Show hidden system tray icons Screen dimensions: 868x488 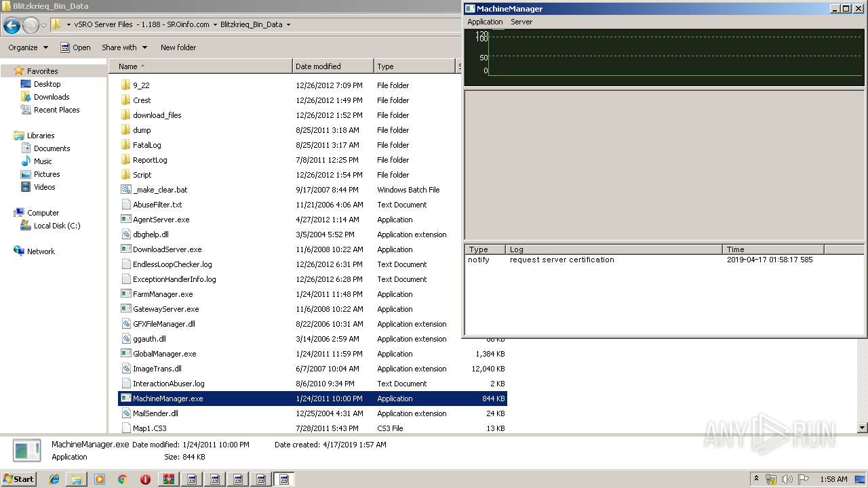pyautogui.click(x=756, y=479)
